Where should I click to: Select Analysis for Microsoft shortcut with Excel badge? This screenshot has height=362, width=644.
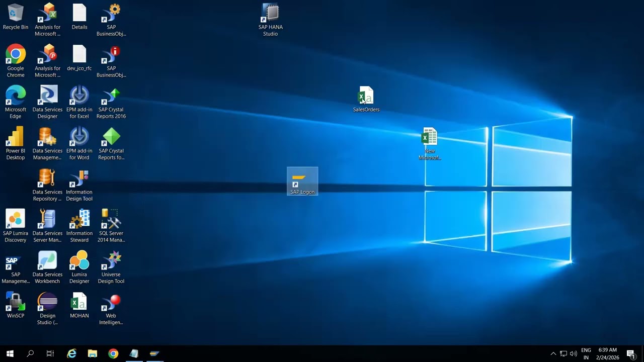47,20
